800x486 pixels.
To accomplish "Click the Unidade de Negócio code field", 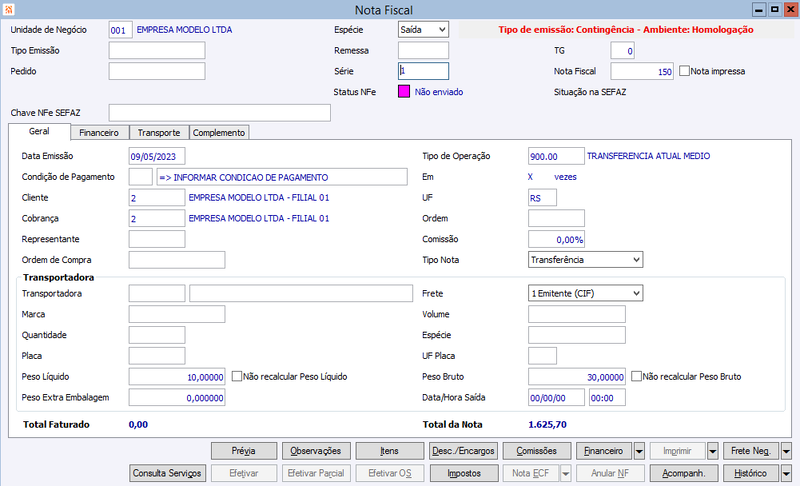I will (120, 30).
